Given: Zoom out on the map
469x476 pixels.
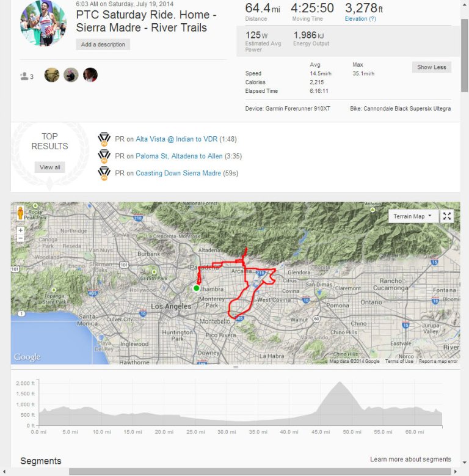Looking at the screenshot, I should [21, 238].
